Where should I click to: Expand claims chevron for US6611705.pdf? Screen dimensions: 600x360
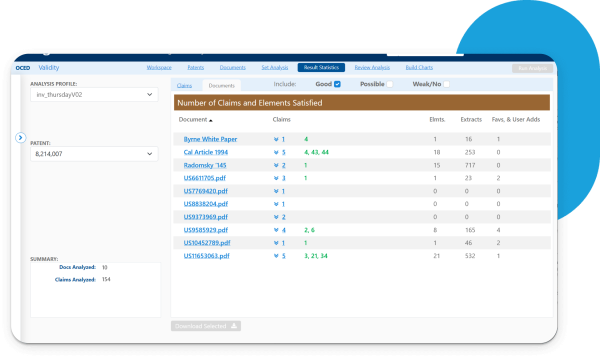[x=276, y=178]
